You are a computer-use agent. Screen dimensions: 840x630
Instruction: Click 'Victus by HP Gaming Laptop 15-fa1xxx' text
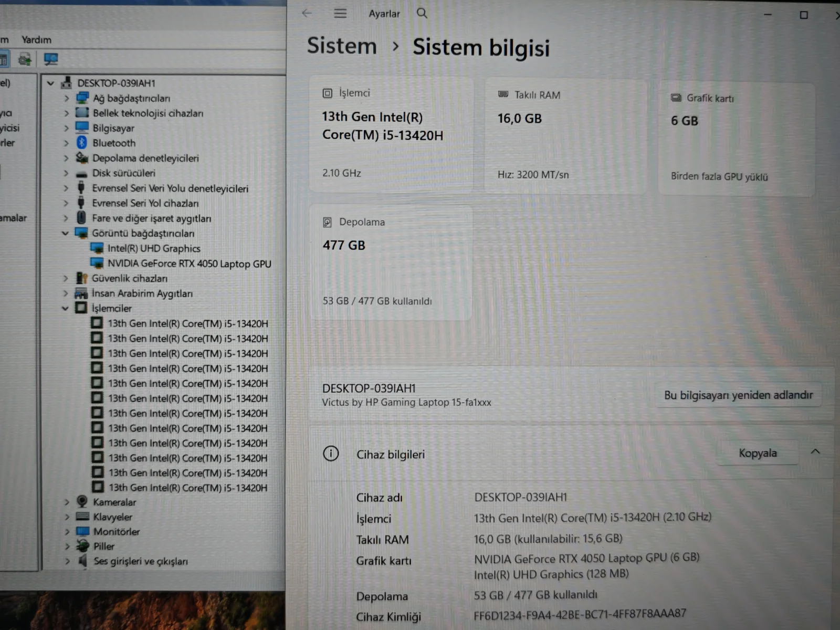tap(406, 403)
